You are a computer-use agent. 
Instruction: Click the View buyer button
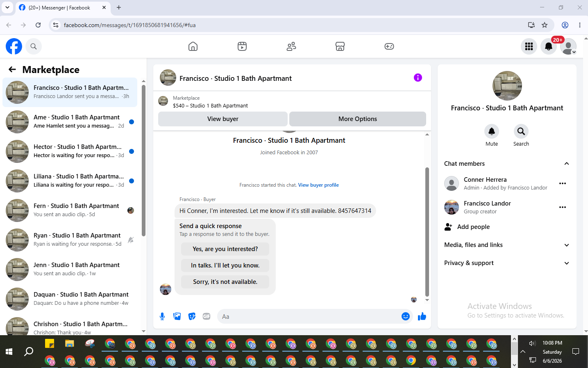click(x=223, y=119)
